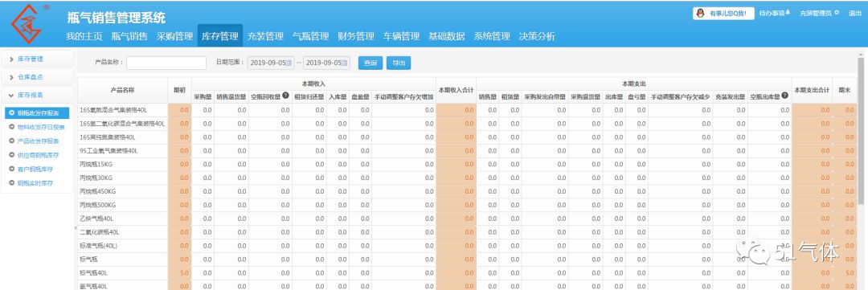
Task: Click the 5.0 期初 value for 标气瓶40L
Action: 184,273
